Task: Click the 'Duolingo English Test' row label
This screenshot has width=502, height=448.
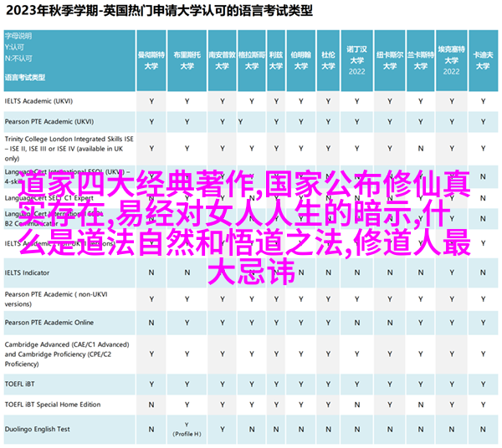Action: (38, 429)
